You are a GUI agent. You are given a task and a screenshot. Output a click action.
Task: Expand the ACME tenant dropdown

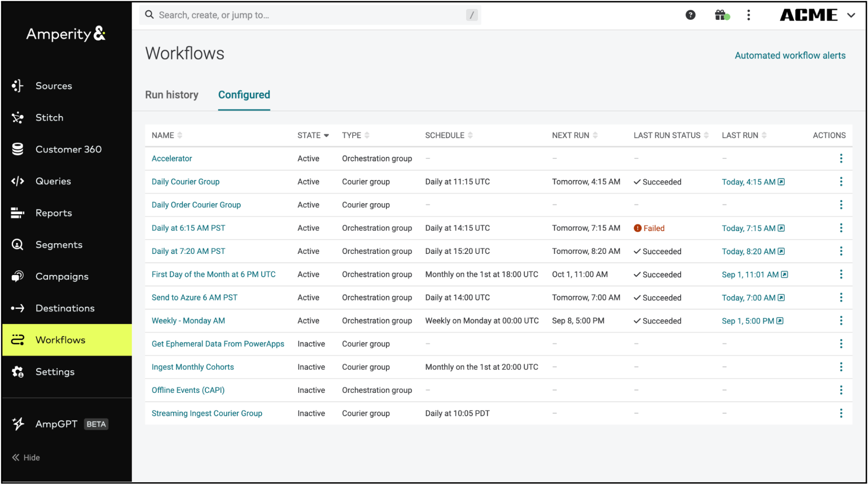[851, 15]
